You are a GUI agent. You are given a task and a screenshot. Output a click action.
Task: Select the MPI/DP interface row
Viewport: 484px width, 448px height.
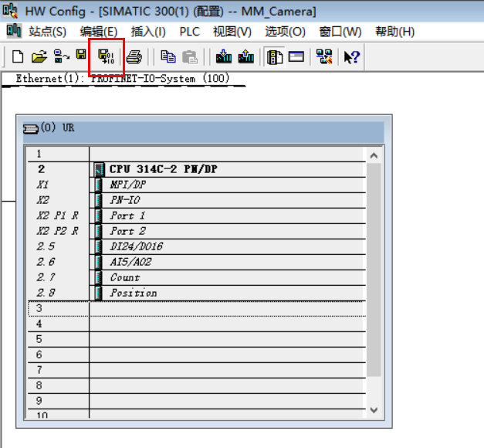coord(197,185)
